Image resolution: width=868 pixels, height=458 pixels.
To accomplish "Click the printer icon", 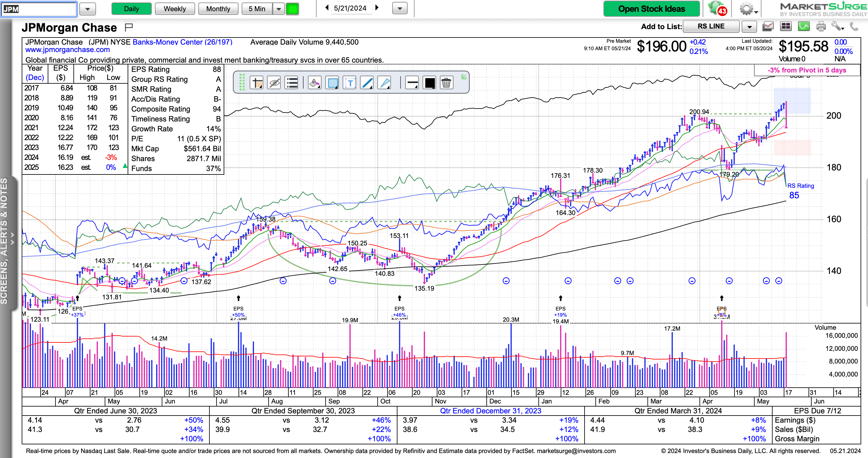I will point(821,26).
